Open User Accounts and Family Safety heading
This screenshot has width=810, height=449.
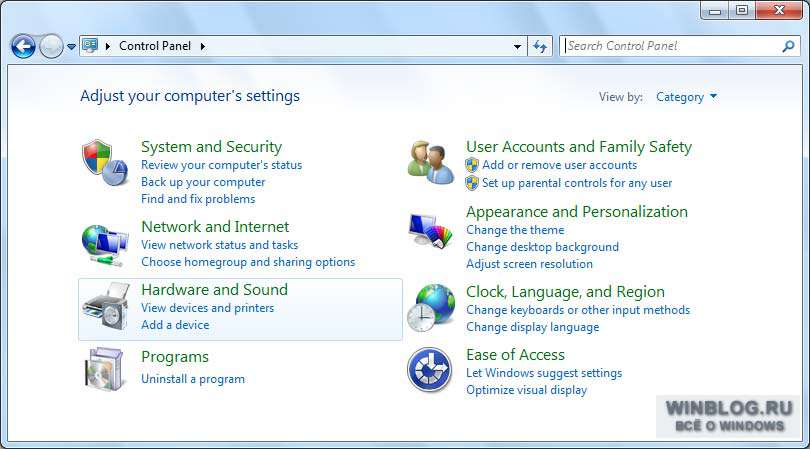[579, 147]
